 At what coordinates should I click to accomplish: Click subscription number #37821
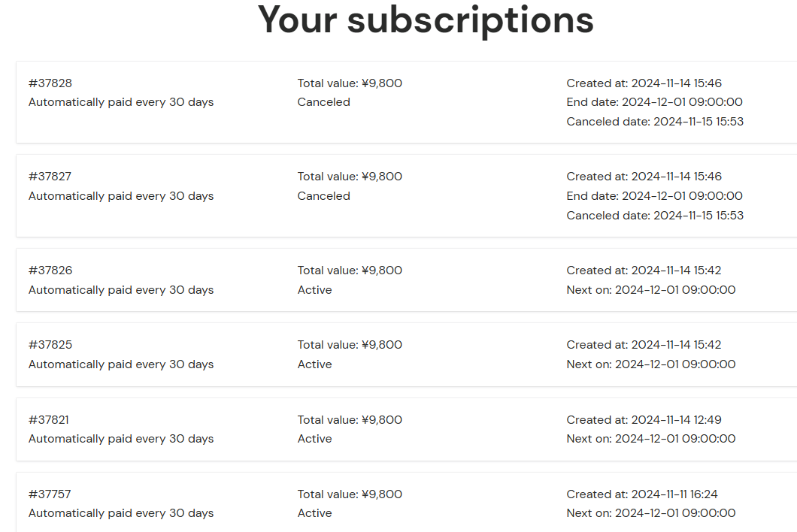(49, 420)
